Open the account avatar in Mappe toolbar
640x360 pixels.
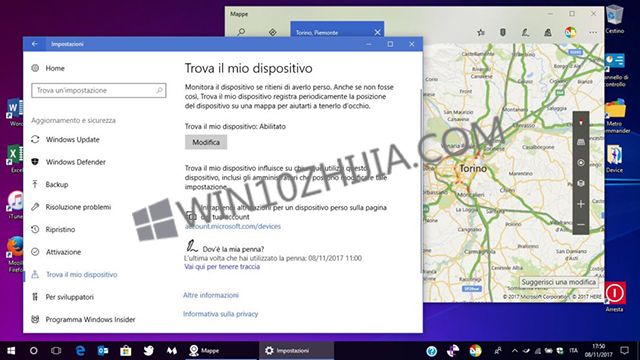pyautogui.click(x=570, y=32)
